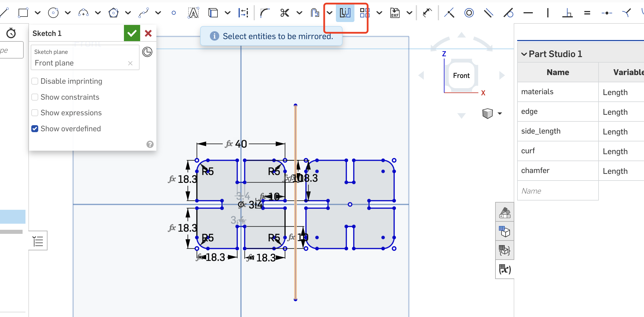Select the corner Rectangle tool
This screenshot has width=644, height=317.
pos(23,13)
